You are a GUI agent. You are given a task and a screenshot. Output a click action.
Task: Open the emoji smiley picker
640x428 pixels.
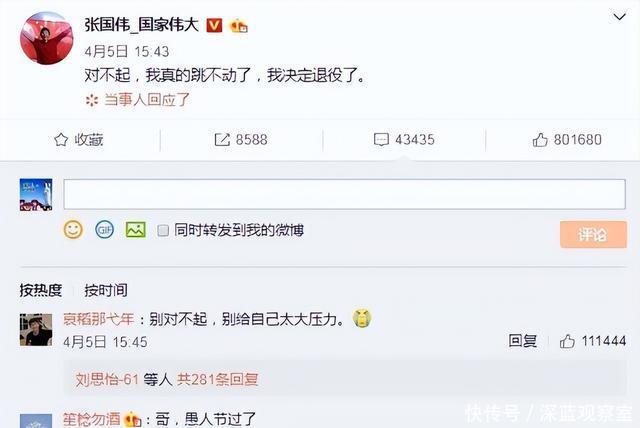coord(73,230)
